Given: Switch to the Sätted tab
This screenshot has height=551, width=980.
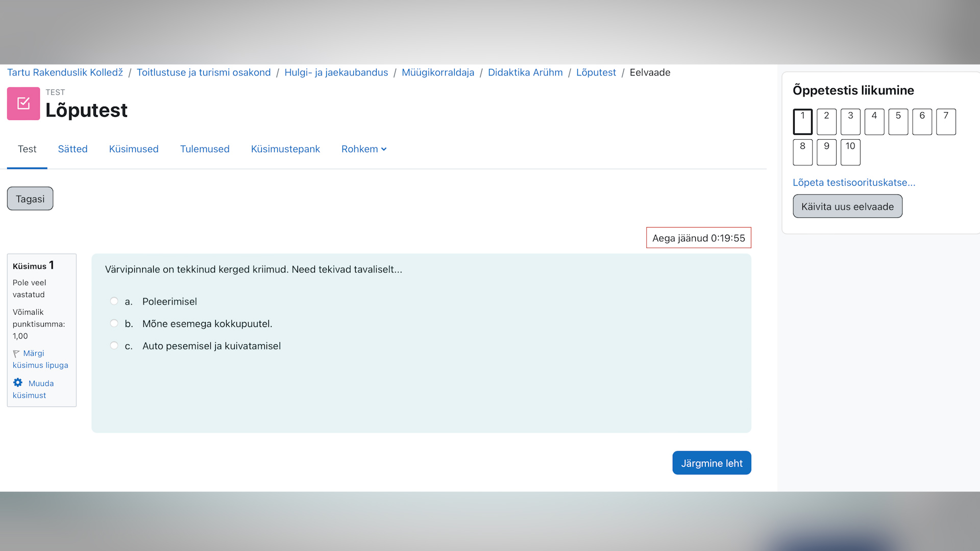Looking at the screenshot, I should 72,149.
